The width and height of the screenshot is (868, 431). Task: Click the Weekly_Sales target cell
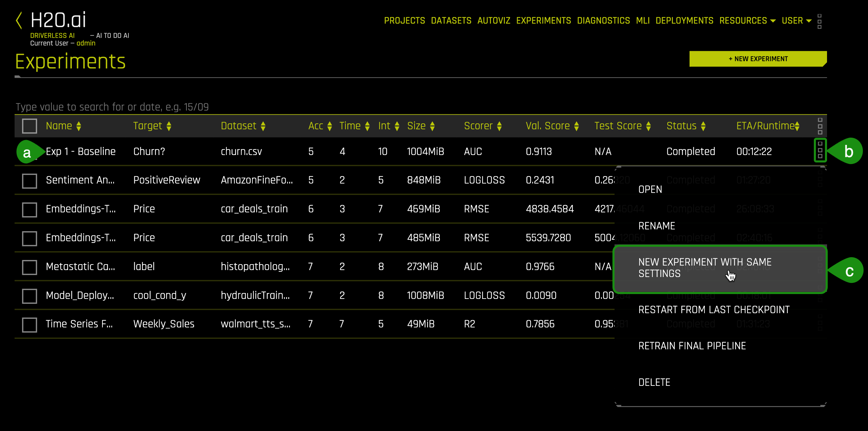pos(164,324)
